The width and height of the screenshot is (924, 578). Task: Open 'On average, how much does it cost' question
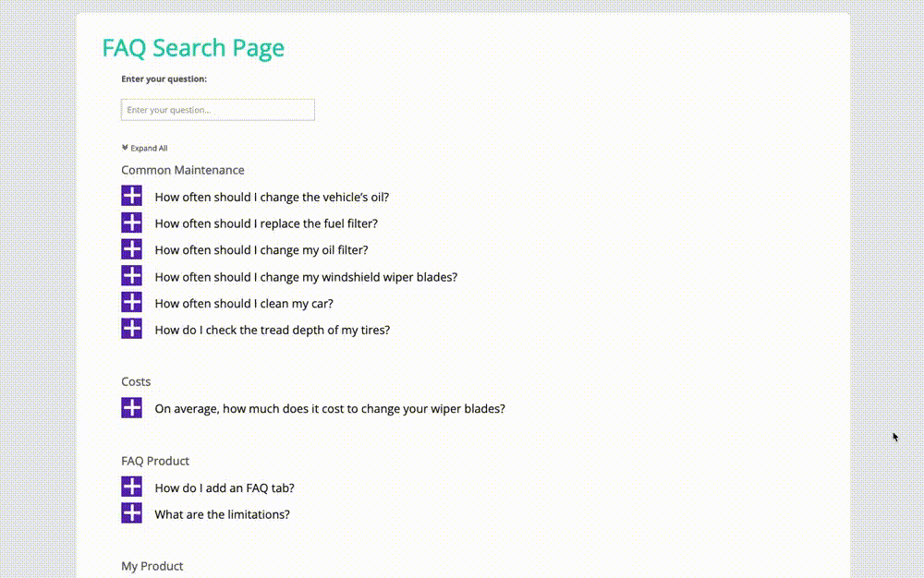[330, 409]
